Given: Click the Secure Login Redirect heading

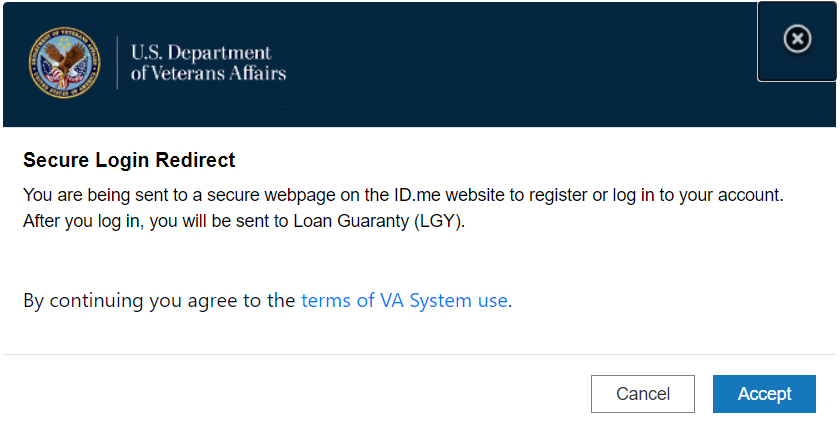Looking at the screenshot, I should click(x=129, y=160).
